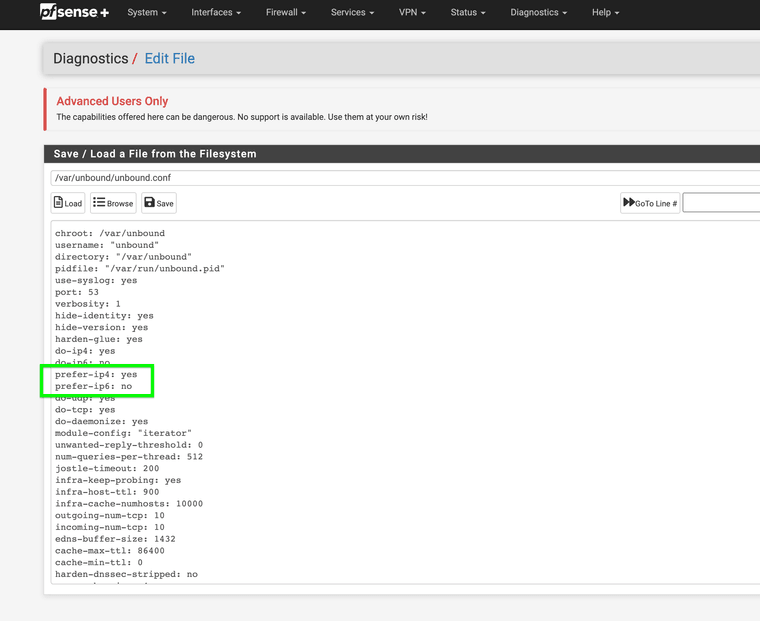Viewport: 760px width, 621px height.
Task: Click the 'cache-min-ttl: 0' line
Action: click(99, 562)
